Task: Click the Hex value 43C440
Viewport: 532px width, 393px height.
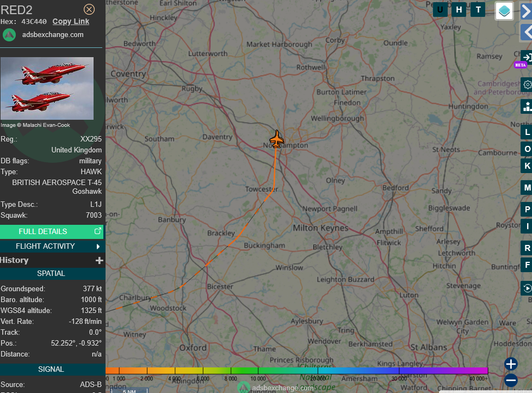Action: tap(34, 22)
